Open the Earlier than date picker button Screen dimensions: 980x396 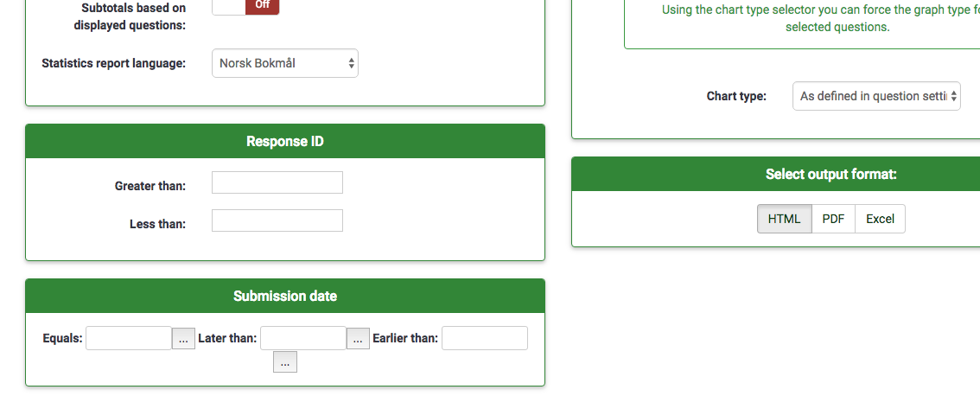coord(285,362)
